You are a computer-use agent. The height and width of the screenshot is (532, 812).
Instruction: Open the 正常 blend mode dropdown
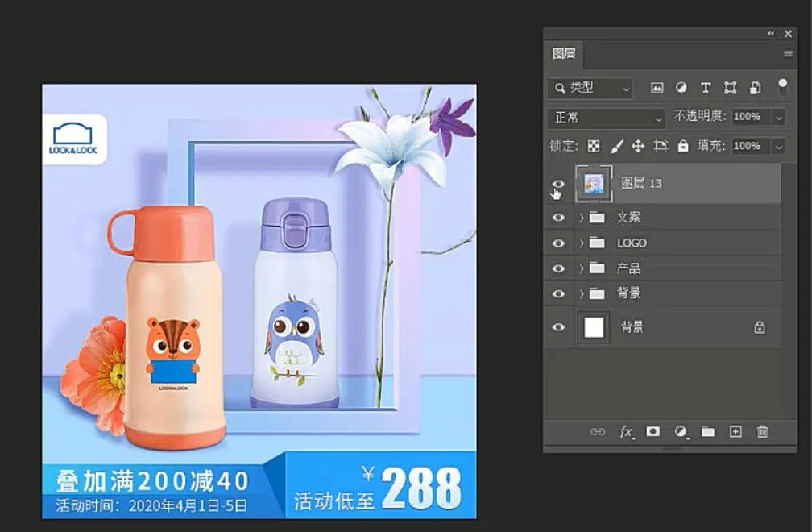point(607,118)
